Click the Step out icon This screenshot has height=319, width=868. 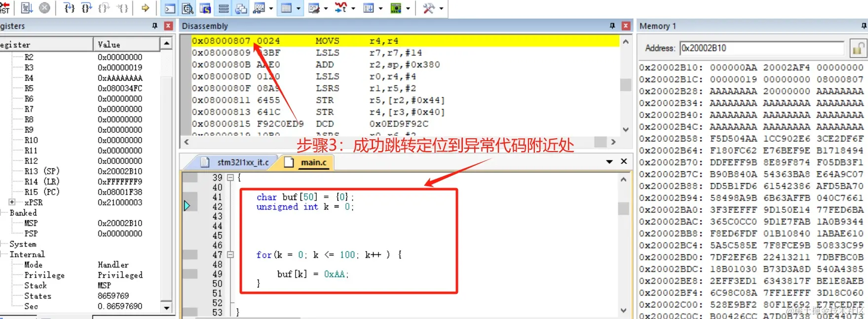click(x=104, y=8)
